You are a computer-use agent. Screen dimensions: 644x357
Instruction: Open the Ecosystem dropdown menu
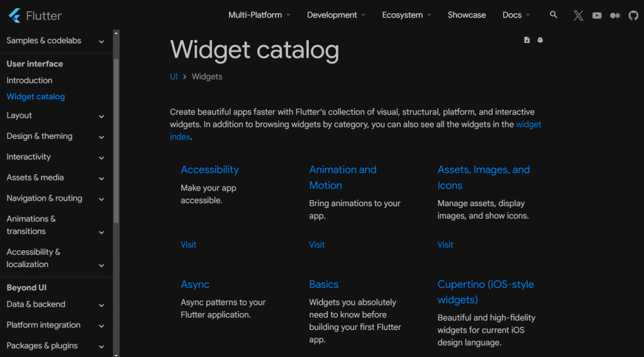[407, 15]
